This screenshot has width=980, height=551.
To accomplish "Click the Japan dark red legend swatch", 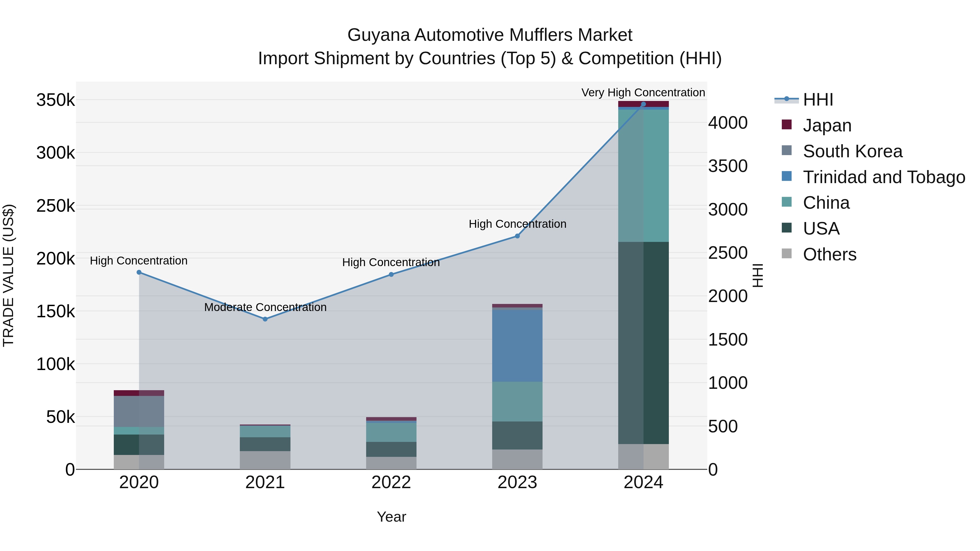I will [x=786, y=124].
